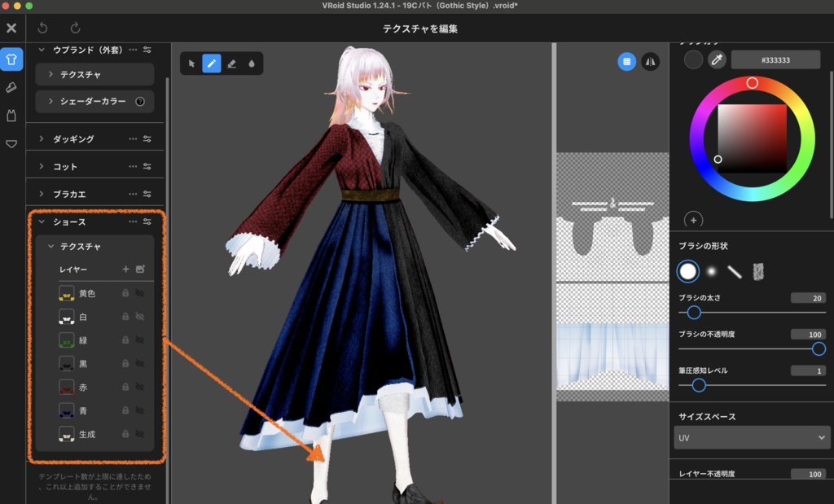Activate the blur (droplet) tool
Screen dimensions: 834x504
point(252,63)
